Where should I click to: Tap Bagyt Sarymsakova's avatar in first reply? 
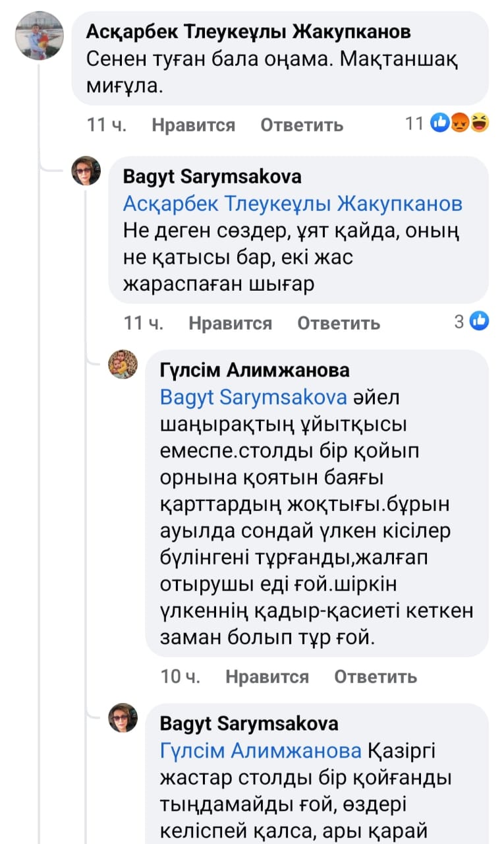click(86, 171)
